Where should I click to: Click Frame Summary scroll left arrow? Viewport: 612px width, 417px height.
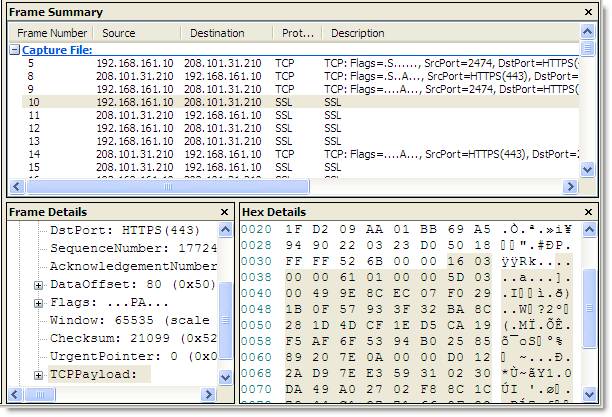(x=16, y=187)
